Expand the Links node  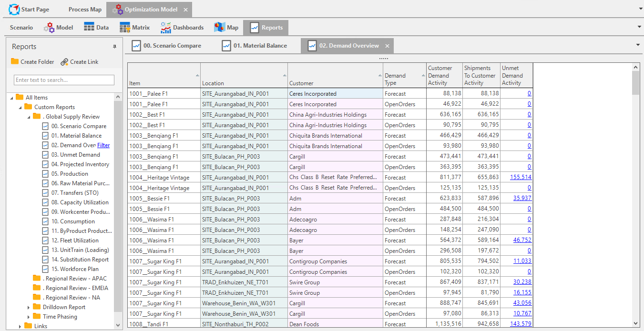click(20, 326)
